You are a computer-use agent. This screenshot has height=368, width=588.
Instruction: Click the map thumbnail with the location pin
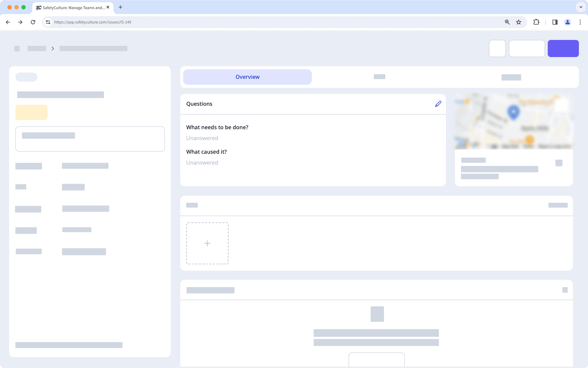coord(513,121)
